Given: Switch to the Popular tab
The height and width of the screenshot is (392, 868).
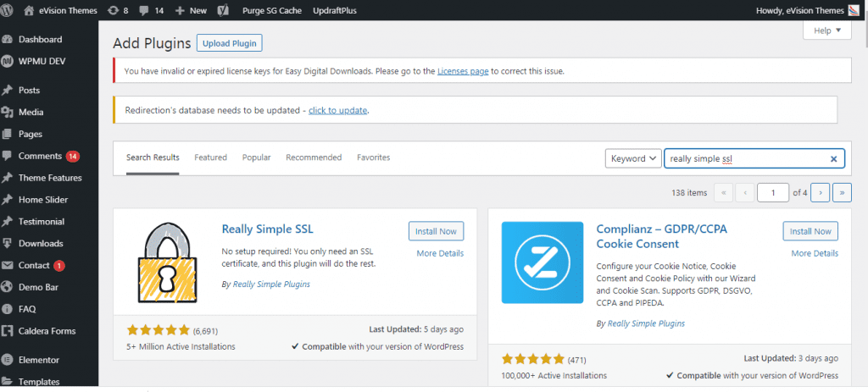Looking at the screenshot, I should [256, 157].
